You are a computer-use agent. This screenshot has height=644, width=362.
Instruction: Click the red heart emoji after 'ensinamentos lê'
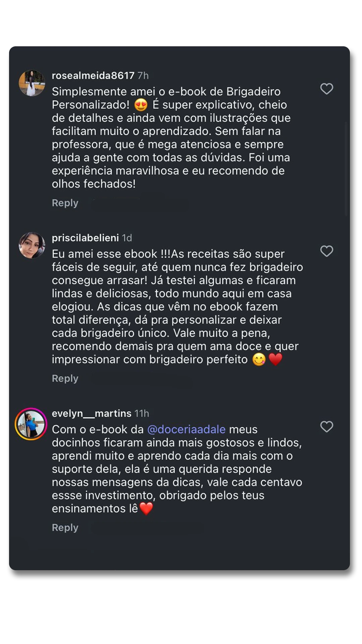coord(146,508)
